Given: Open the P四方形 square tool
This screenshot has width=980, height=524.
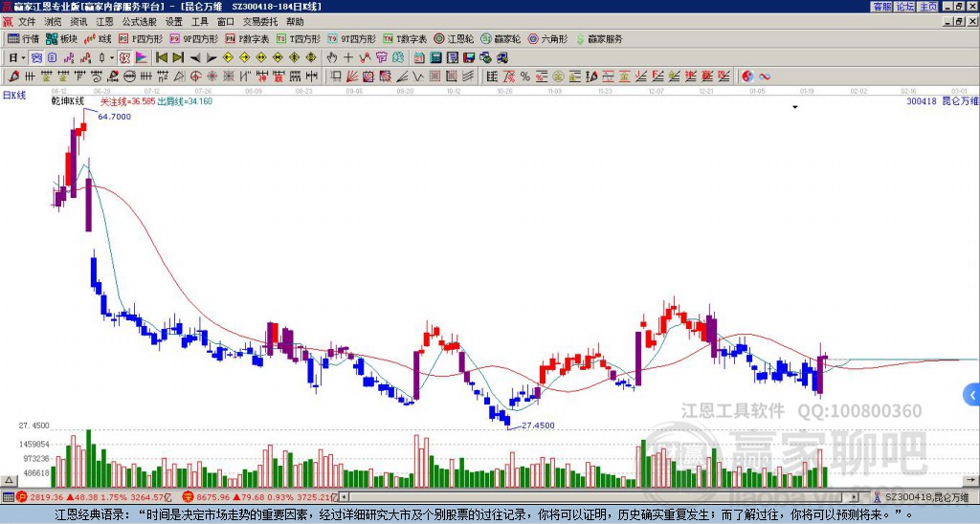Looking at the screenshot, I should (141, 38).
